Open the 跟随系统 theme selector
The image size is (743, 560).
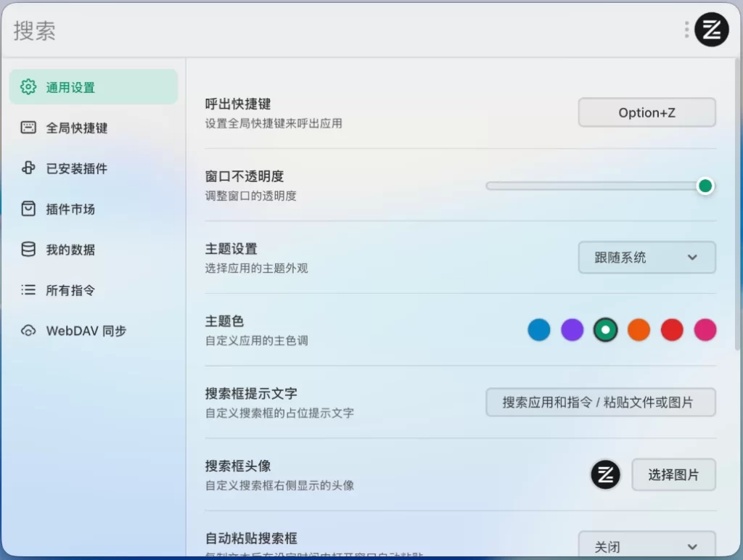click(646, 258)
